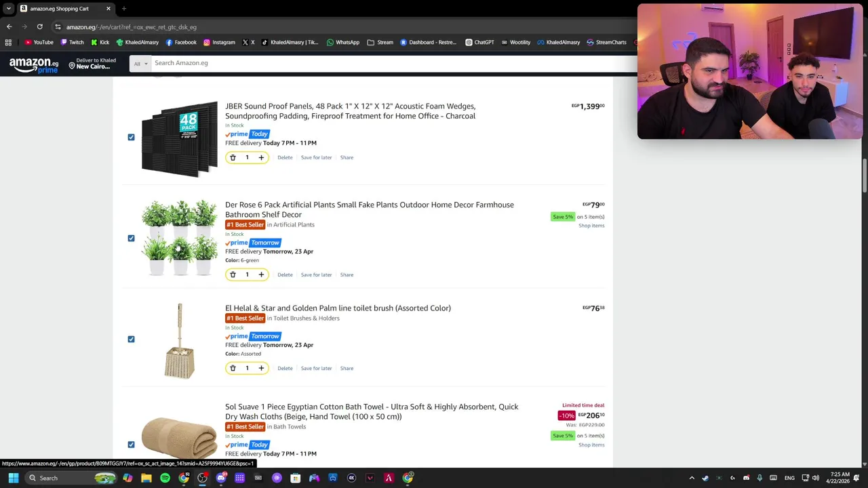Open the artificial plants product thumbnail

(x=180, y=238)
